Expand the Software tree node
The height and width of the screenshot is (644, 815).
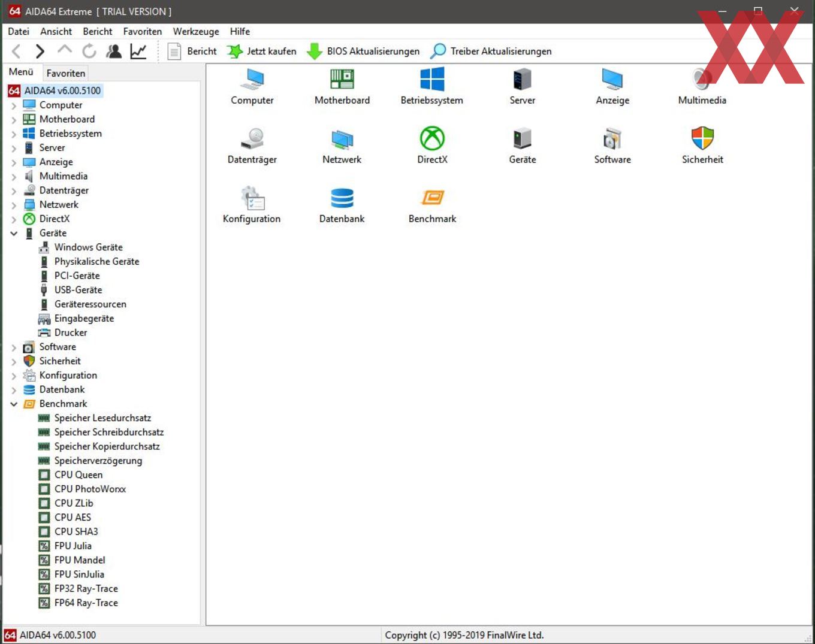coord(14,347)
